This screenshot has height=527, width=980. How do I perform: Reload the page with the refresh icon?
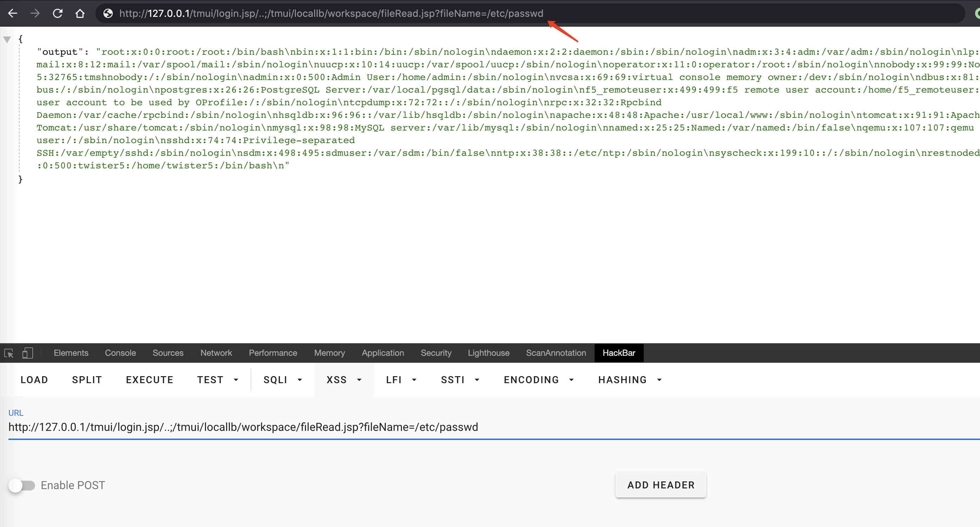tap(58, 13)
